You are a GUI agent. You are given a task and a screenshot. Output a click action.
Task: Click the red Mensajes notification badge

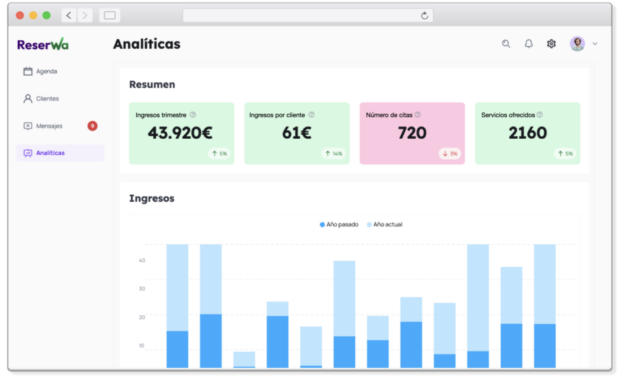pyautogui.click(x=92, y=126)
